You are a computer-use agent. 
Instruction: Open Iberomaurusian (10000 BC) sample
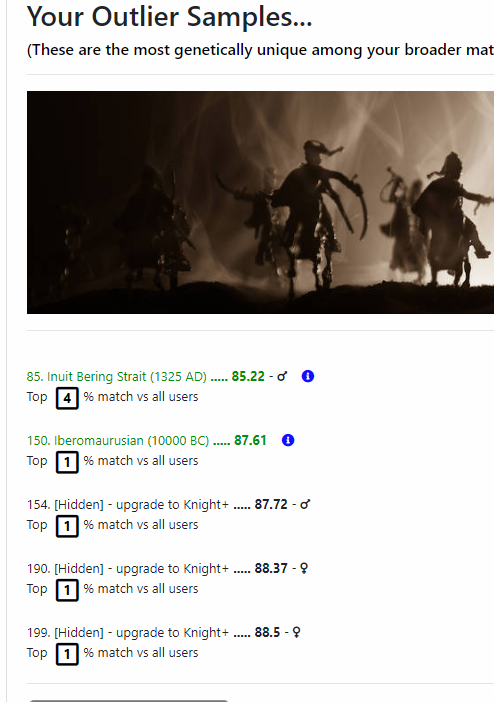[x=118, y=441]
